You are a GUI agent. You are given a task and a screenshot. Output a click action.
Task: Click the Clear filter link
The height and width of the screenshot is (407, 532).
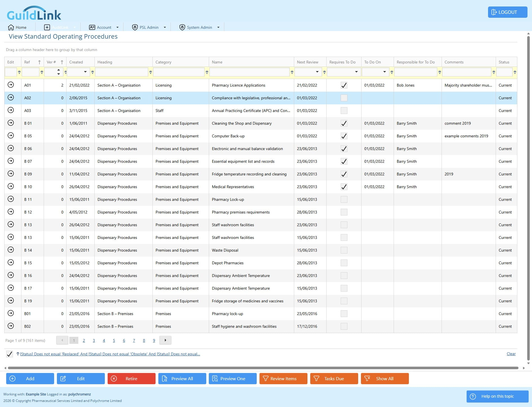[x=511, y=354]
